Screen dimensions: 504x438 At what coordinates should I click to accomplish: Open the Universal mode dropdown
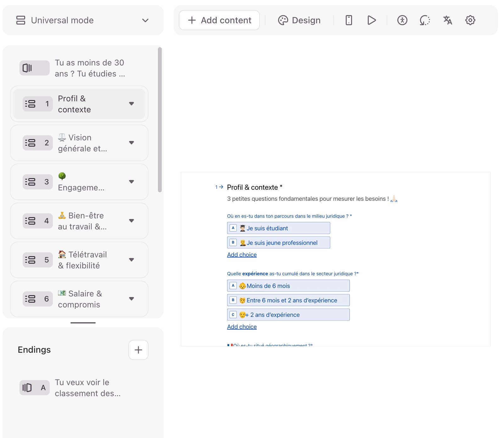83,20
